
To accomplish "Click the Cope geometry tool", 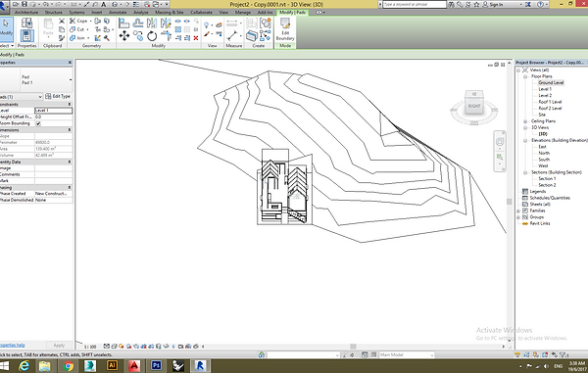I will [79, 21].
